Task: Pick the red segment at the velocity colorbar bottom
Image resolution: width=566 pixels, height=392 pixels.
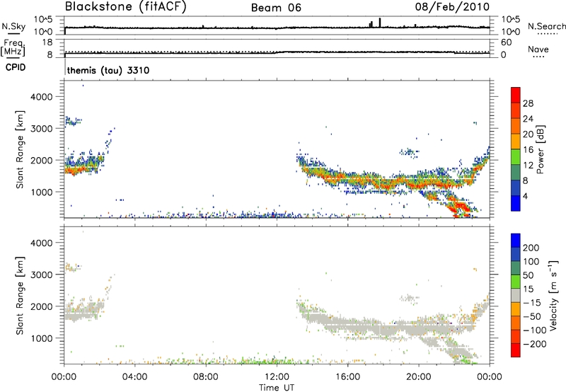Action: pos(516,350)
